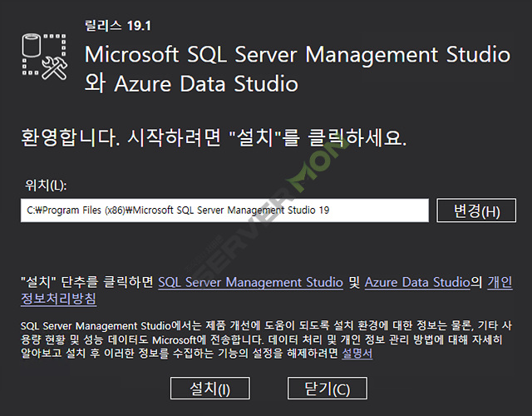Open the Azure Data Studio link
The image size is (532, 416).
click(x=417, y=282)
